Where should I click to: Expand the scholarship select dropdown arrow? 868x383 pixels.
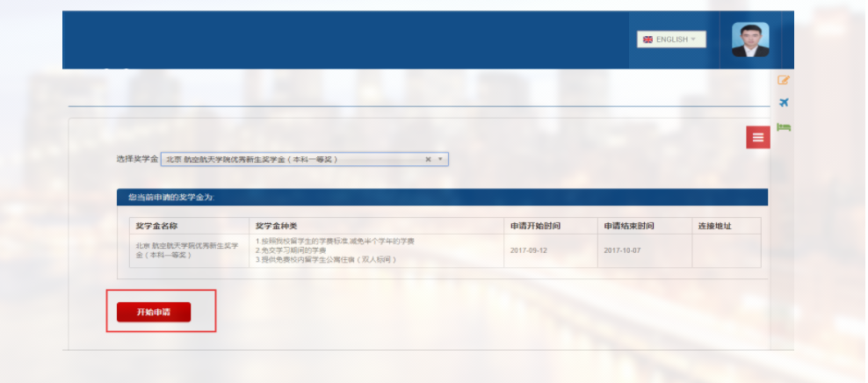(x=441, y=159)
